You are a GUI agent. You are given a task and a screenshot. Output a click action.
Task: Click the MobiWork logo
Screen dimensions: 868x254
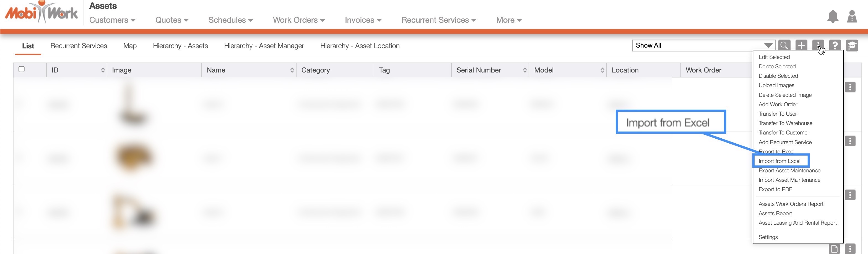(x=41, y=13)
